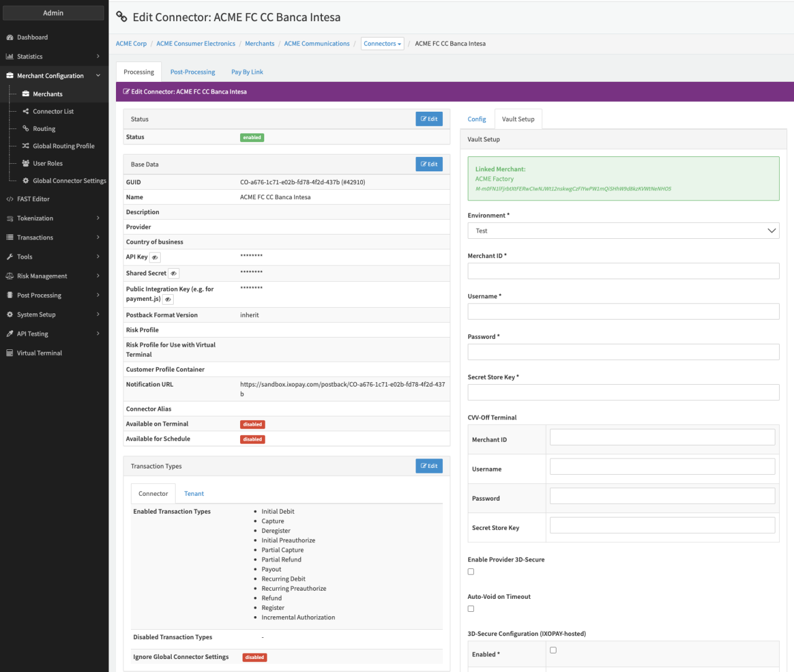Click the Connector List share icon

(x=26, y=112)
